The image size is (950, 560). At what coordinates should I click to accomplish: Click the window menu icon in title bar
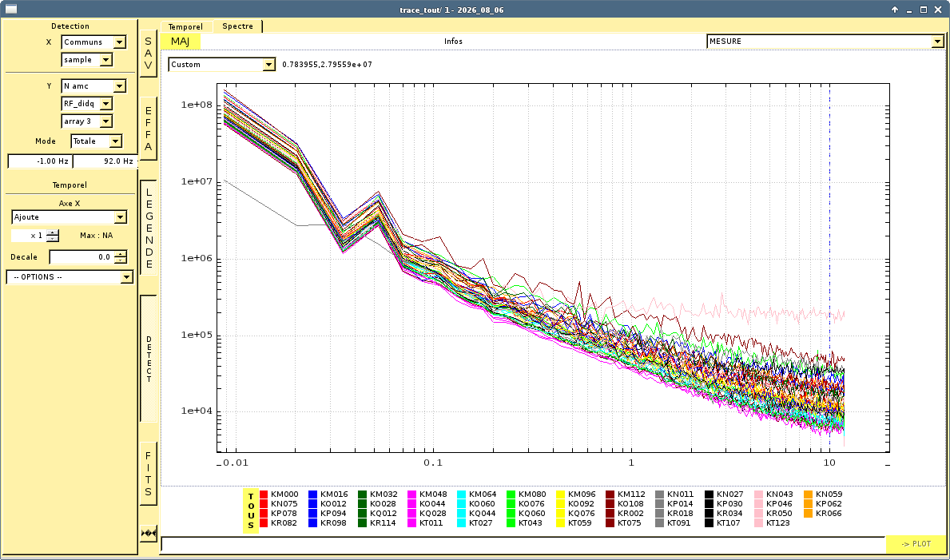(x=10, y=9)
